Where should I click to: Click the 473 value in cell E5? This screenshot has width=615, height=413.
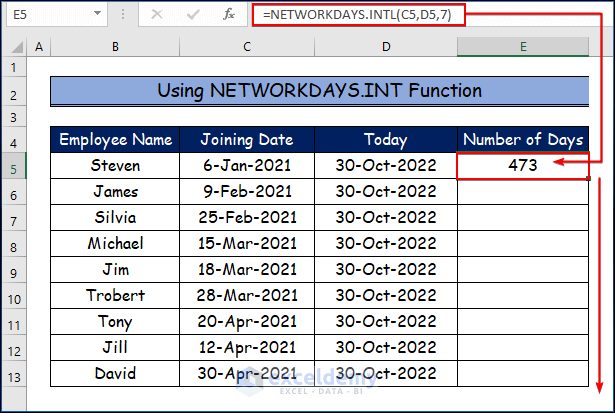[x=523, y=166]
